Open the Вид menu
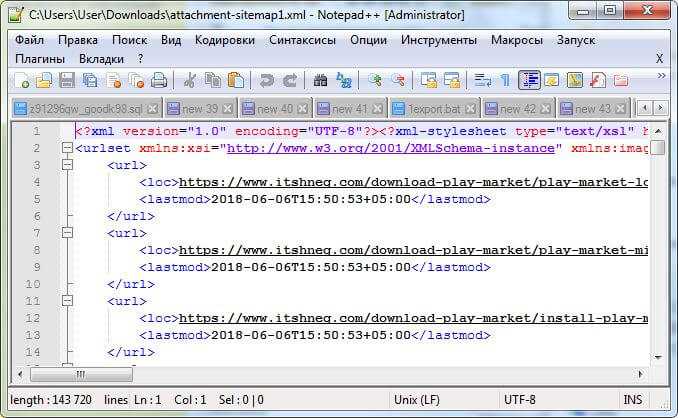Viewport: 678px width, 418px height. click(x=171, y=40)
